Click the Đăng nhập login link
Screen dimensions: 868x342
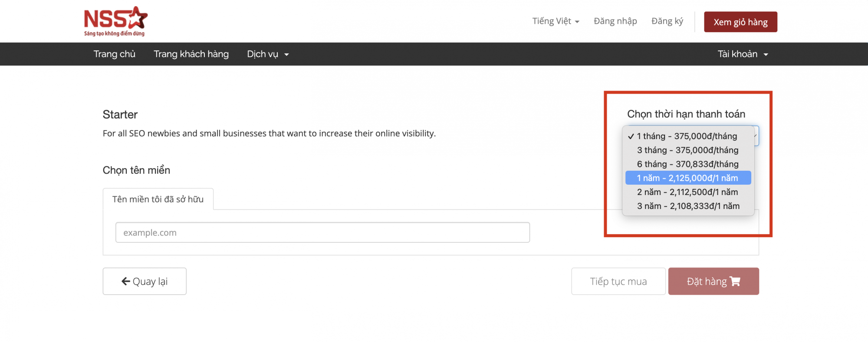pos(615,21)
